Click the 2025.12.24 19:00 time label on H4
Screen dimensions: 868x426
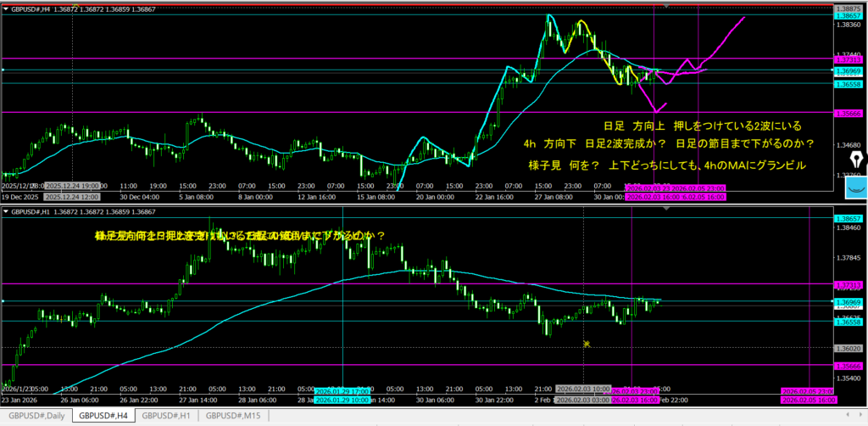point(74,184)
